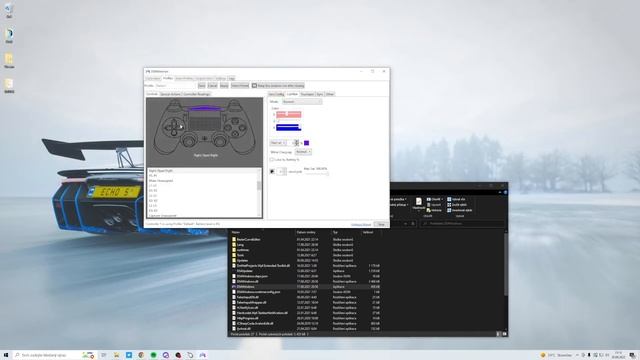Switch Explorer to details view icon
Image resolution: width=640 pixels, height=360 pixels.
click(x=498, y=334)
